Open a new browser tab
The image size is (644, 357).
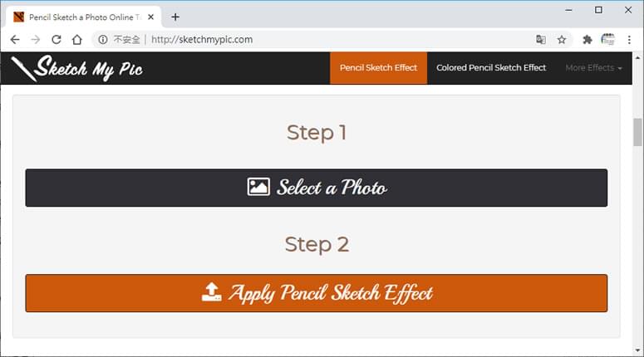click(x=175, y=17)
